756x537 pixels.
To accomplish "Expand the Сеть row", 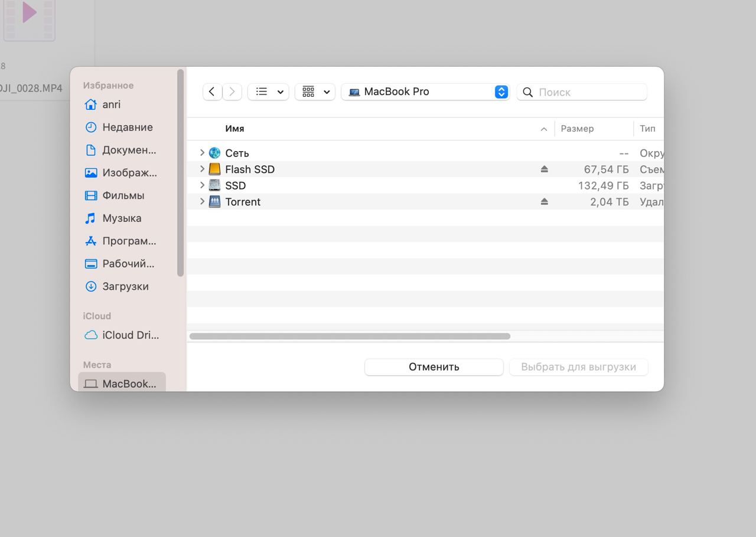I will coord(202,153).
